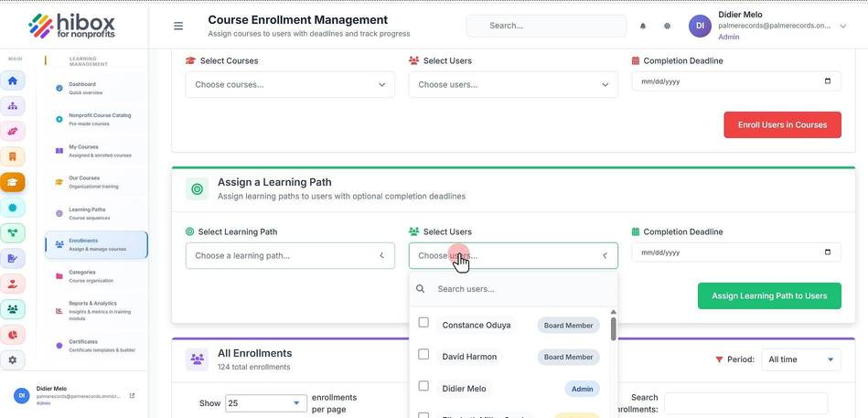Click the top Completion Deadline date field
This screenshot has width=868, height=418.
point(736,81)
